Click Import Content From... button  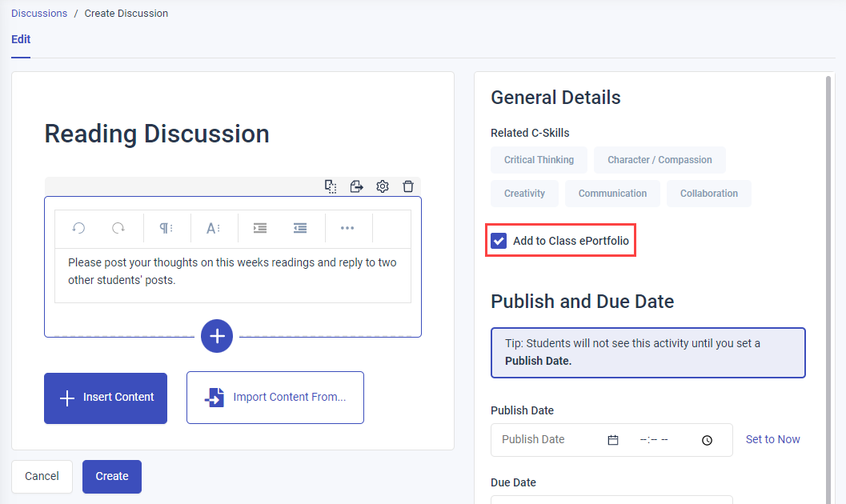tap(275, 398)
